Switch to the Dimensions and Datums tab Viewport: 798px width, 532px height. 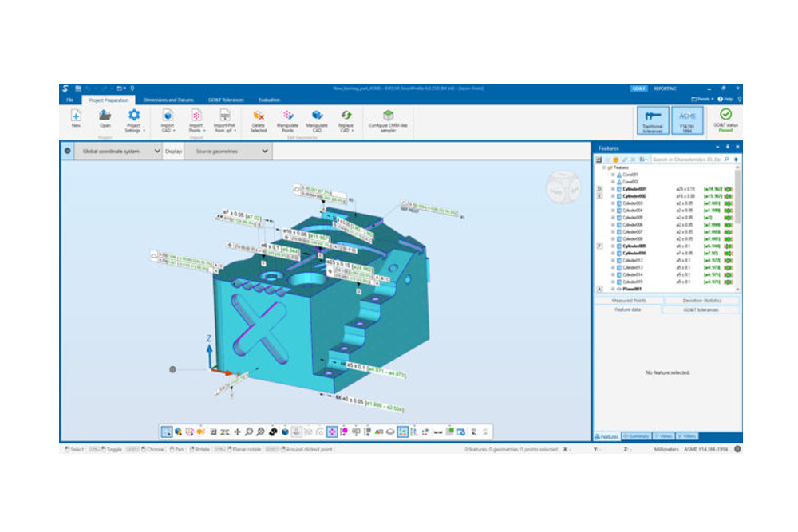point(168,100)
